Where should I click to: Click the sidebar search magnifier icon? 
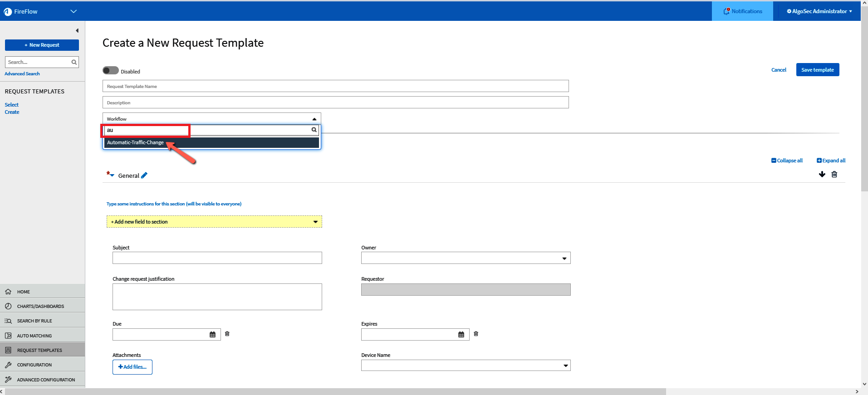click(x=74, y=62)
